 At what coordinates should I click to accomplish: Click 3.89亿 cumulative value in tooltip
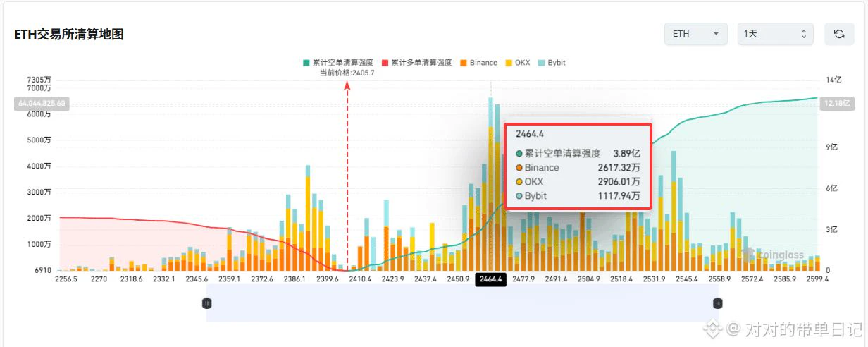click(x=627, y=153)
